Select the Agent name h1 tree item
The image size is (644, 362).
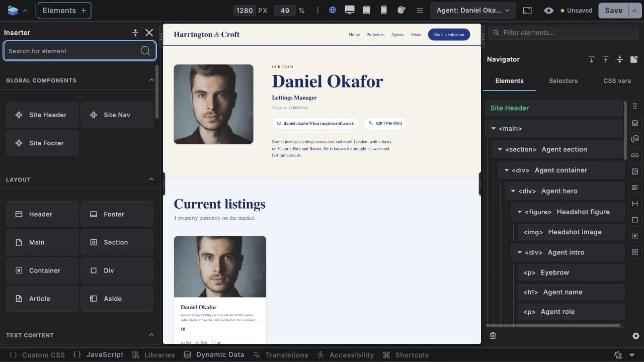(x=571, y=292)
